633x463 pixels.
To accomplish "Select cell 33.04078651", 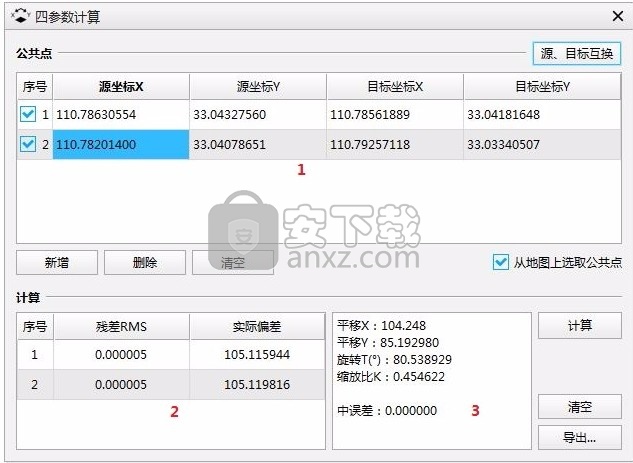I will 258,145.
